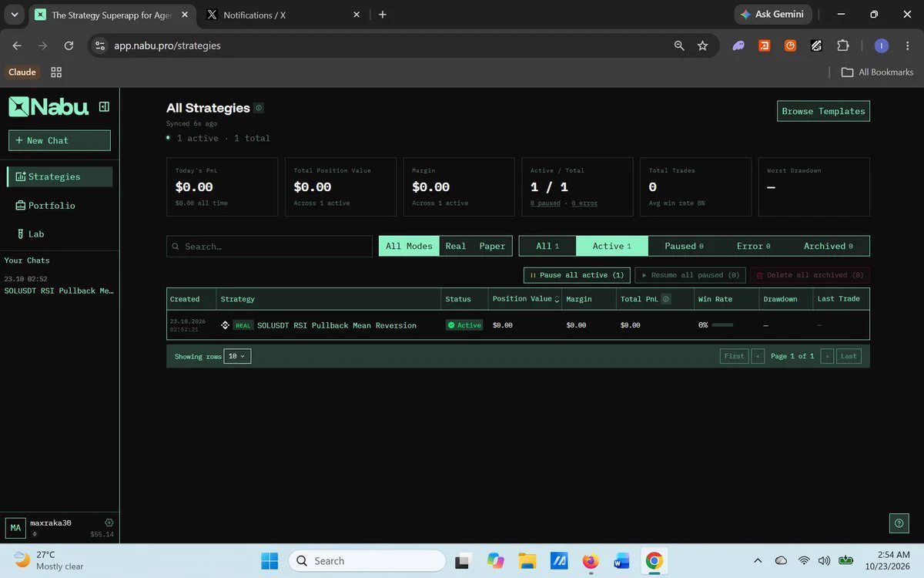
Task: Open File Explorer from the taskbar
Action: 527,561
